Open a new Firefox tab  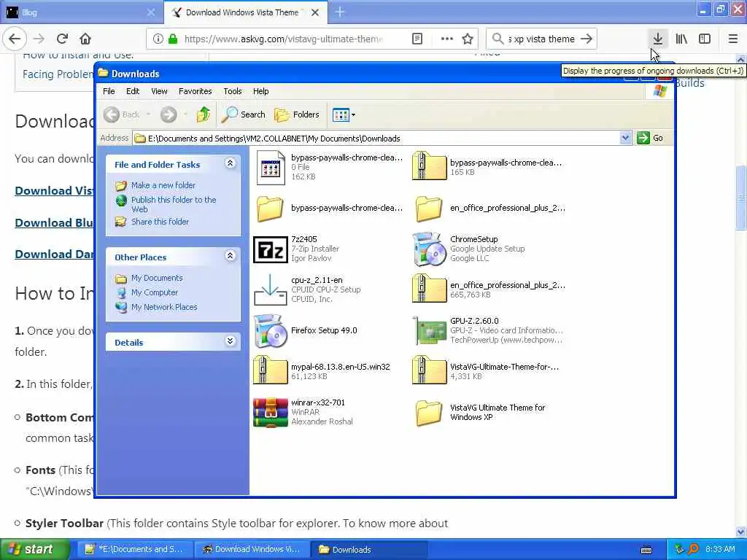[340, 12]
